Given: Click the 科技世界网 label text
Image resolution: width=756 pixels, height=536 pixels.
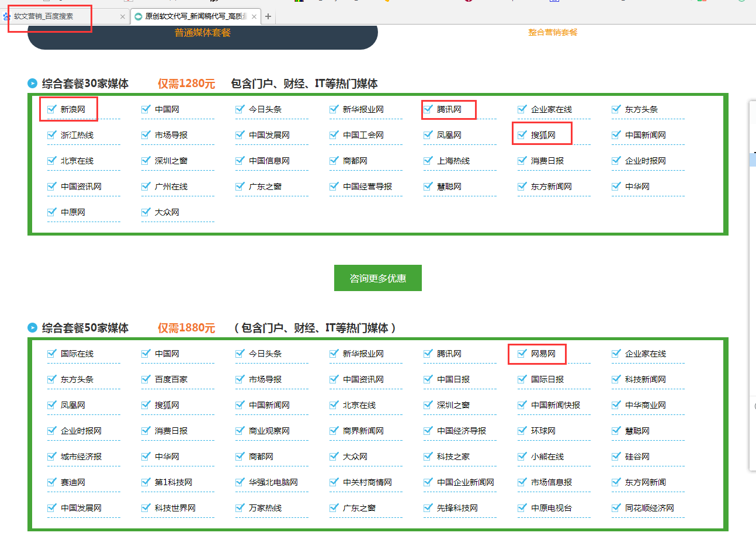Looking at the screenshot, I should click(x=175, y=508).
